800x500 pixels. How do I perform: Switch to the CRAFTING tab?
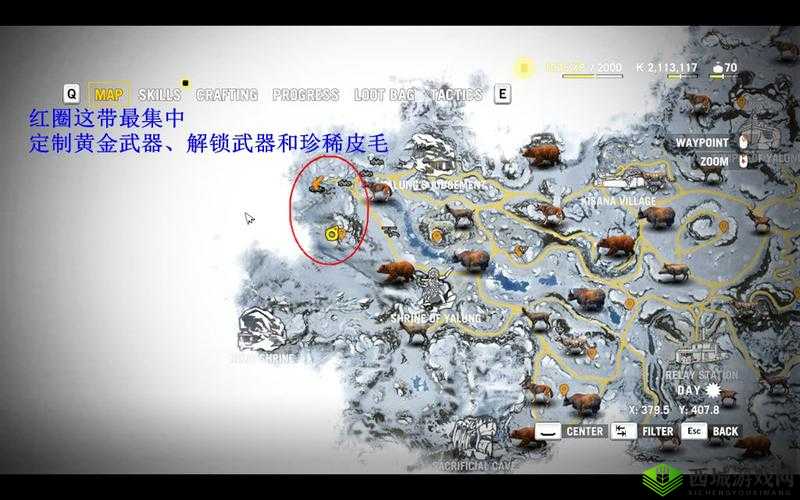tap(227, 95)
